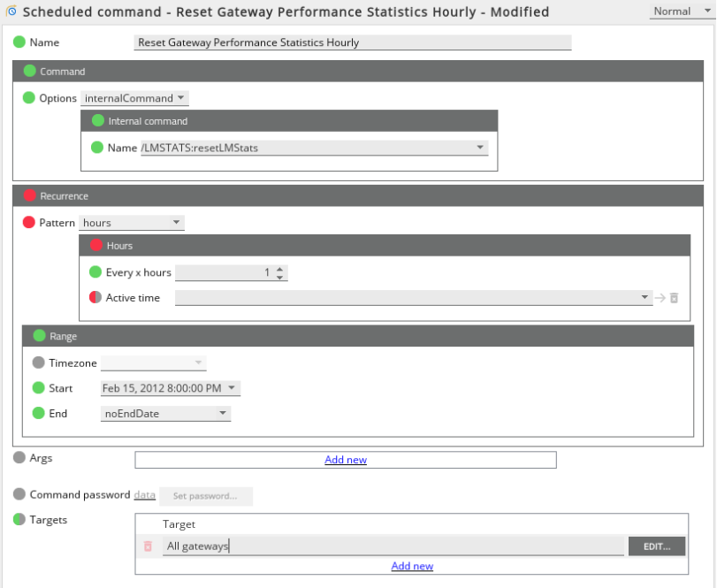Open the internalCommand Options dropdown
This screenshot has height=588, width=717.
coord(134,98)
